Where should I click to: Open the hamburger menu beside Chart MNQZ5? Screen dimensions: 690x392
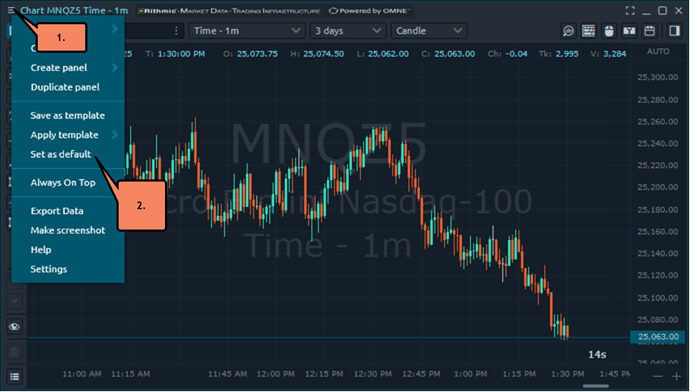(11, 10)
